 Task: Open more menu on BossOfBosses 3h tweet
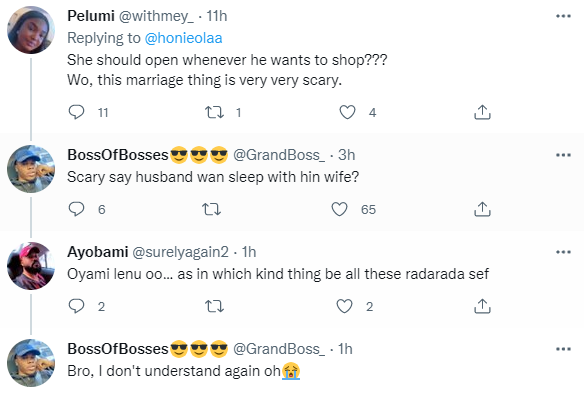tap(563, 155)
